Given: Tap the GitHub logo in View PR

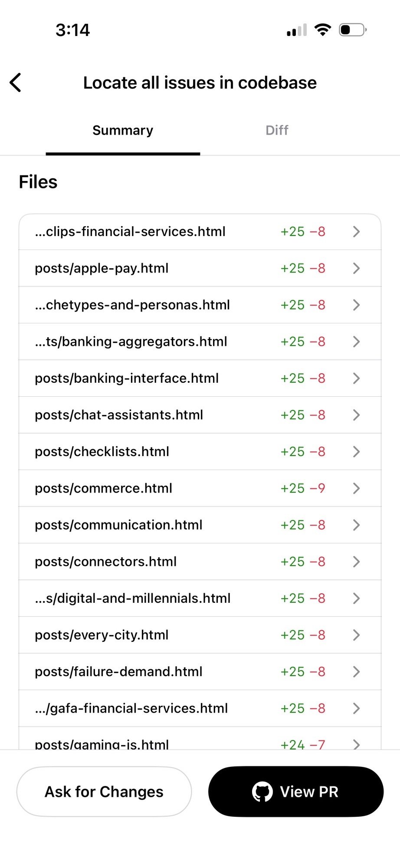Looking at the screenshot, I should tap(262, 792).
